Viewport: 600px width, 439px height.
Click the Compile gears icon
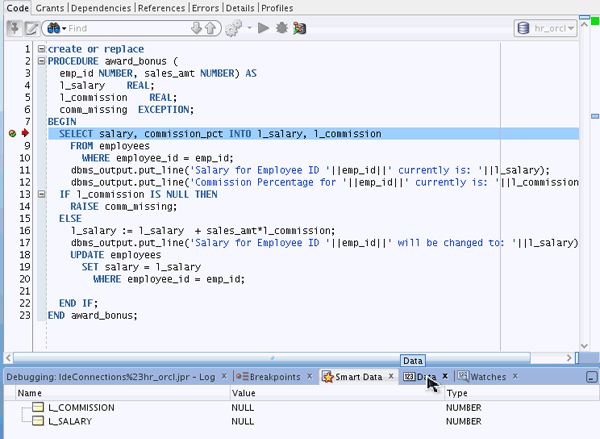(x=233, y=28)
